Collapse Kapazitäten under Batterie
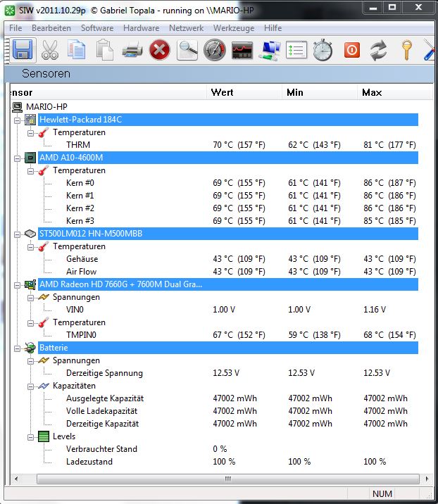Viewport: 438px width, 504px height. [x=30, y=386]
